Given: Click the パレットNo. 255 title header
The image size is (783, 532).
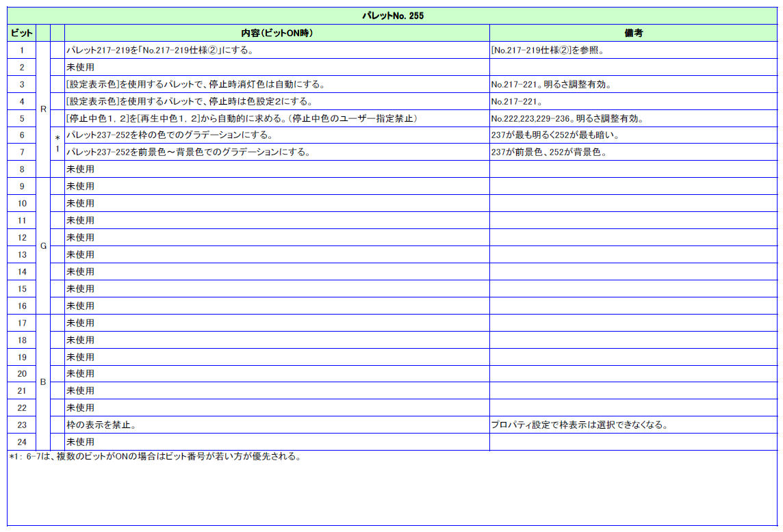Looking at the screenshot, I should click(x=392, y=16).
